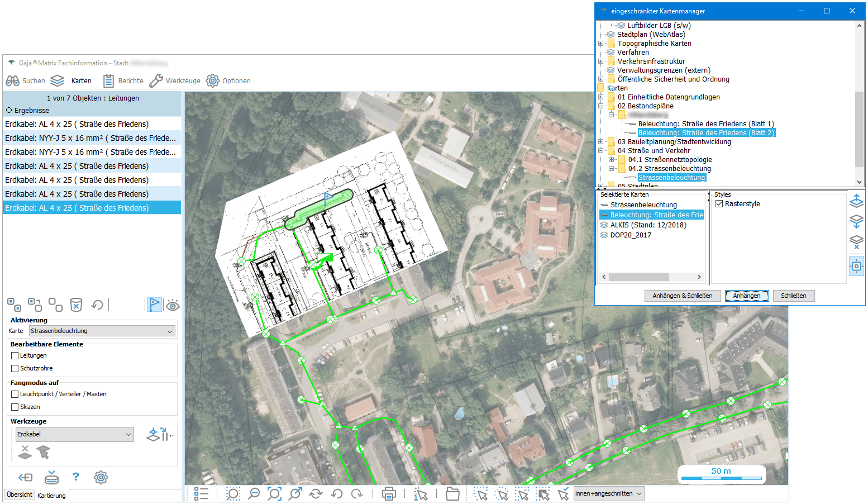Image resolution: width=868 pixels, height=504 pixels.
Task: Toggle the eye visibility icon
Action: click(173, 305)
